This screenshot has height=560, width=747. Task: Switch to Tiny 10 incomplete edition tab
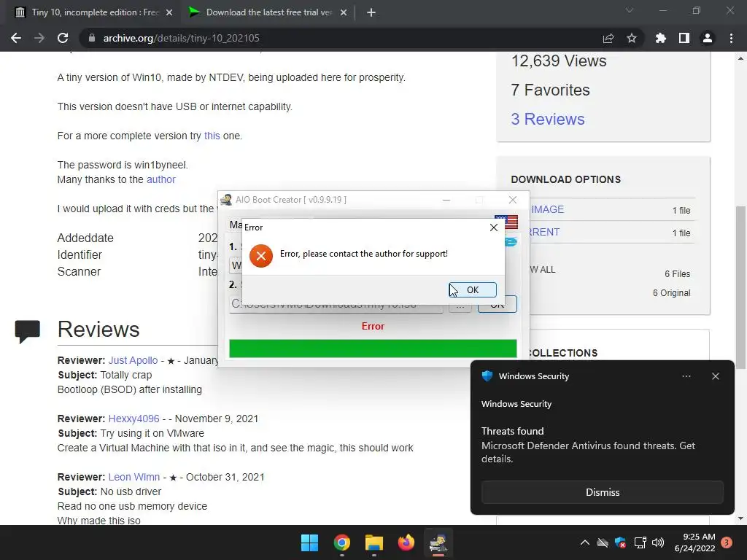pos(90,12)
